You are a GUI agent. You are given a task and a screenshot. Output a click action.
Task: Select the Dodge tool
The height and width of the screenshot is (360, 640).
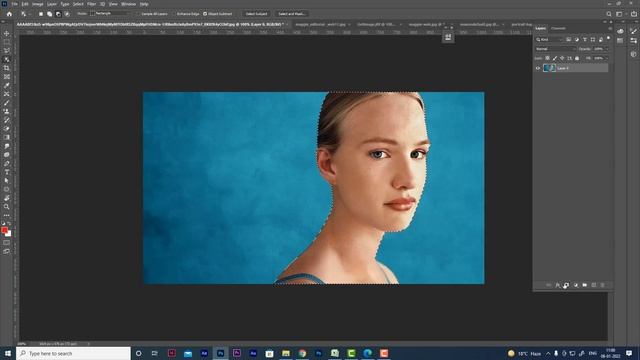[x=7, y=155]
